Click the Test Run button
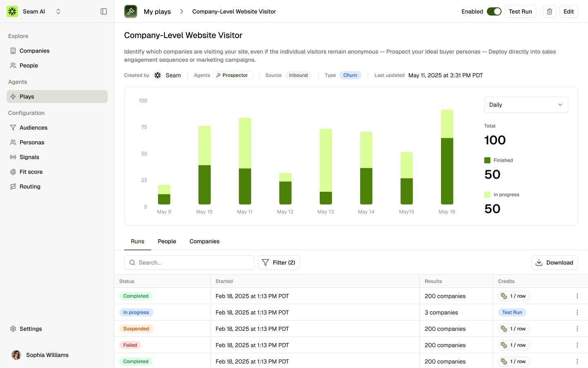This screenshot has height=368, width=588. tap(520, 11)
